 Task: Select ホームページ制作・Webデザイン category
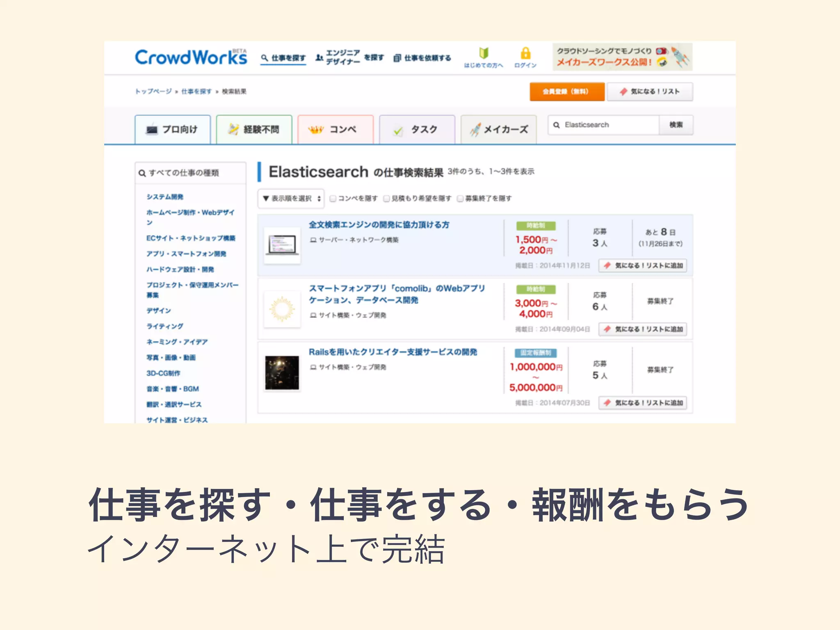point(191,217)
